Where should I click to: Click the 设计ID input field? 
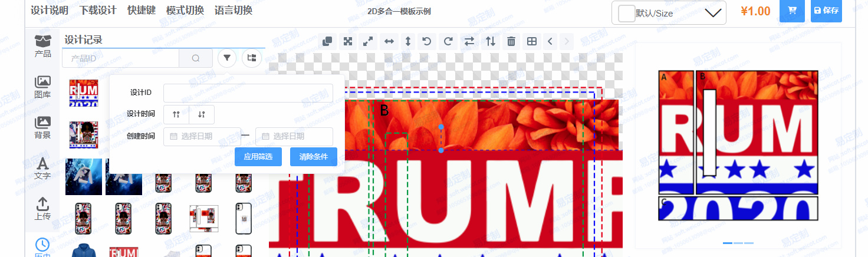point(248,93)
